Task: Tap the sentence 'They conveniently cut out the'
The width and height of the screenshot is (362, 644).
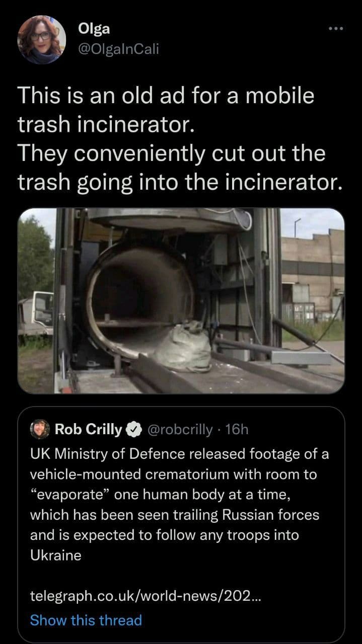Action: click(x=172, y=153)
